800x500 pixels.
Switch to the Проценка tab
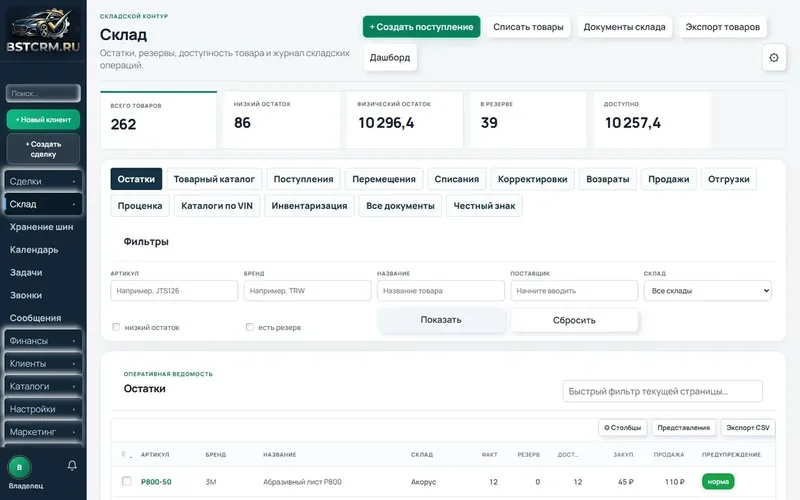click(x=140, y=206)
